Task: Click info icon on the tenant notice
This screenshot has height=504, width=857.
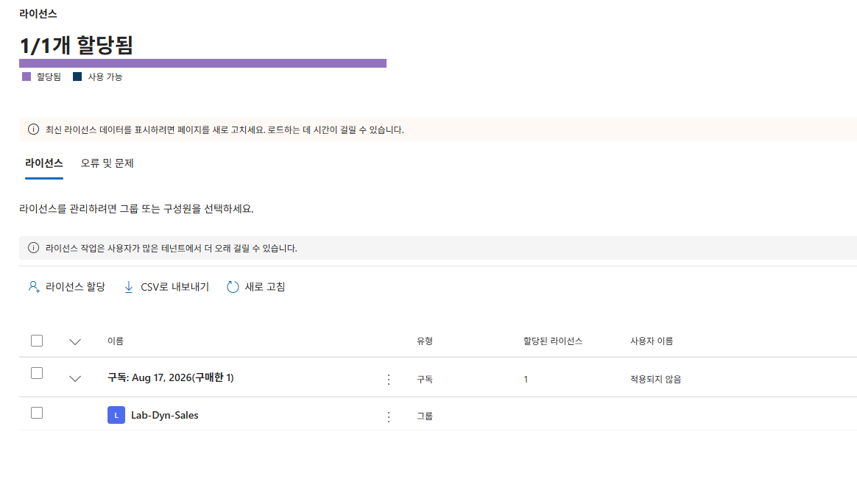Action: point(33,248)
